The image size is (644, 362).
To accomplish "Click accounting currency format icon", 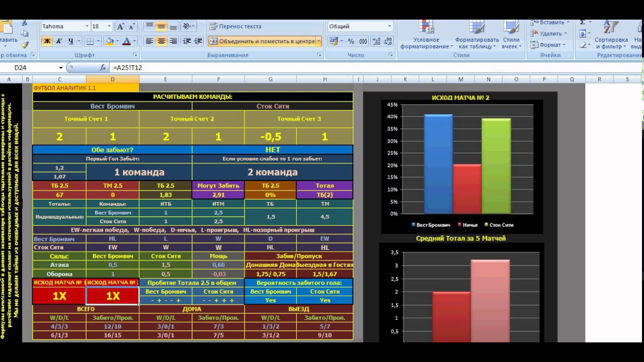I will [333, 41].
